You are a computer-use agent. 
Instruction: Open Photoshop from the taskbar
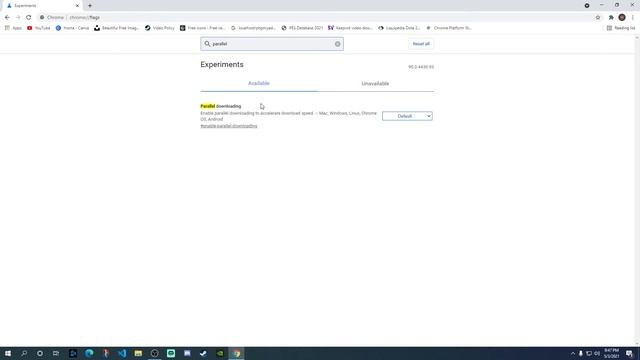pyautogui.click(x=73, y=353)
